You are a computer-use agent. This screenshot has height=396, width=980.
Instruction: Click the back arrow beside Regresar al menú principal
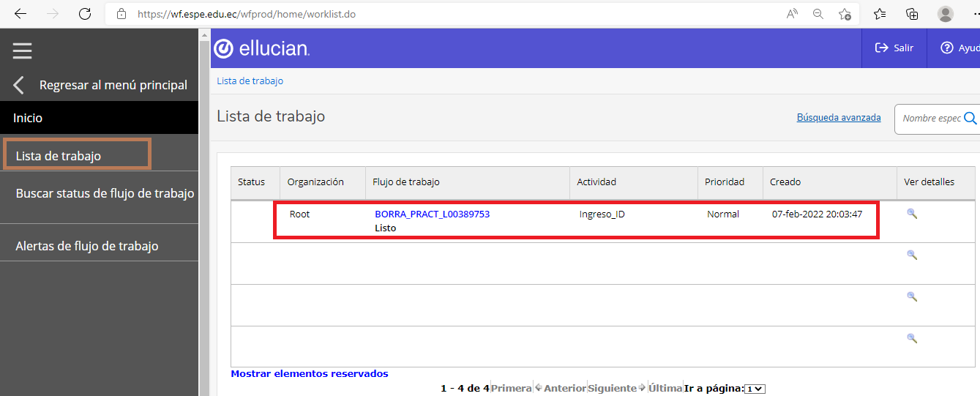point(19,85)
